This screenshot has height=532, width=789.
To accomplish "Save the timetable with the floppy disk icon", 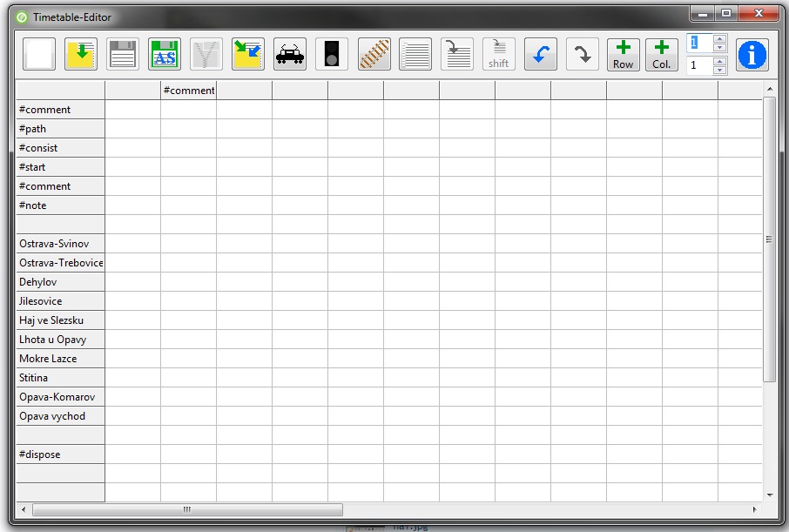I will (x=123, y=54).
